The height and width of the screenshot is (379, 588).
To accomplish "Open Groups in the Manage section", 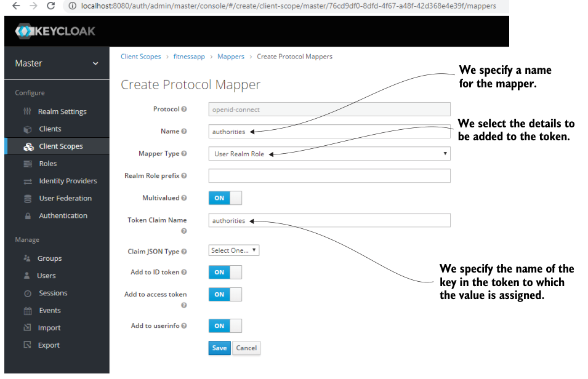I will pyautogui.click(x=49, y=258).
